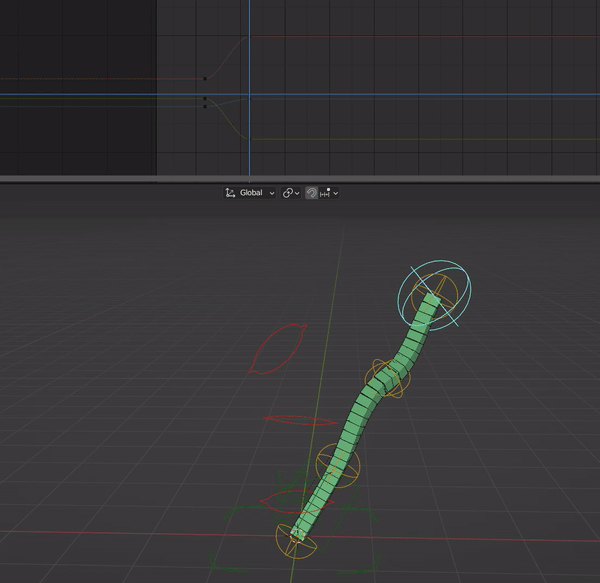The image size is (600, 583).
Task: Select the orange sphere control at lower spine
Action: 338,466
